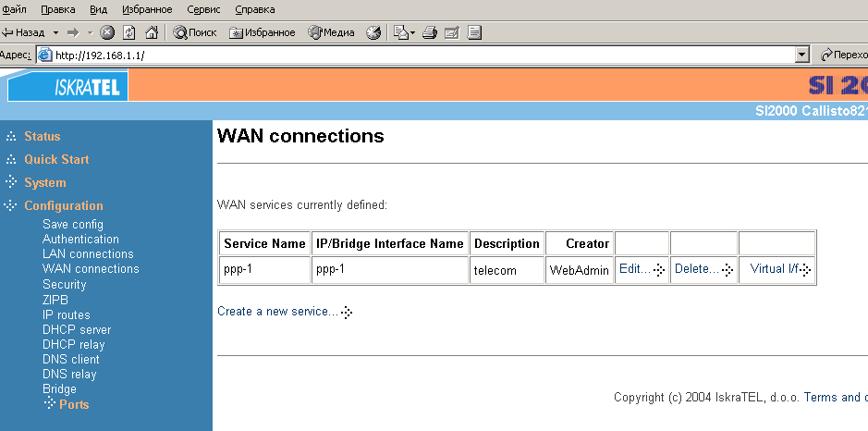868x431 pixels.
Task: Open Save config in sidebar
Action: click(x=72, y=225)
